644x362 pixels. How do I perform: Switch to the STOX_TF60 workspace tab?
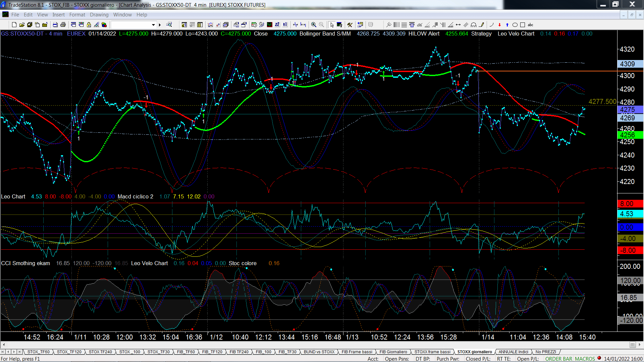click(x=38, y=352)
